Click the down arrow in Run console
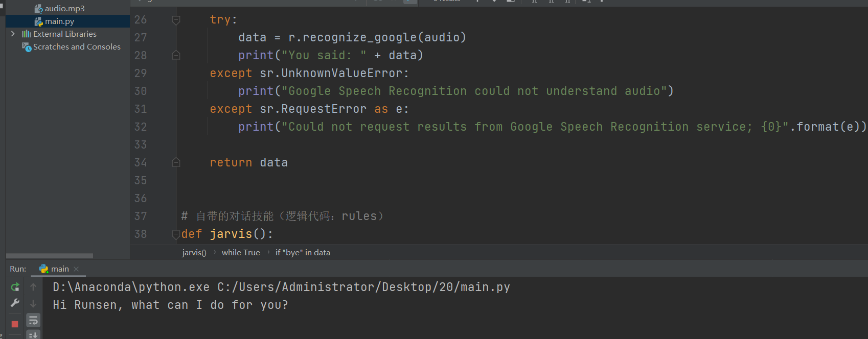 tap(33, 303)
